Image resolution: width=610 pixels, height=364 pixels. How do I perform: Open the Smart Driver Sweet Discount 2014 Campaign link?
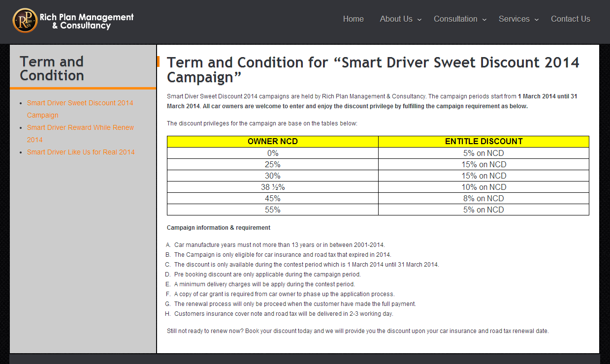point(80,109)
